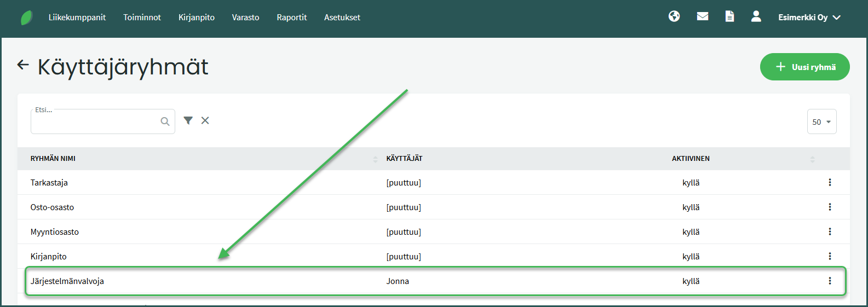Click the back arrow beside Käyttäjäryhmät

tap(22, 65)
